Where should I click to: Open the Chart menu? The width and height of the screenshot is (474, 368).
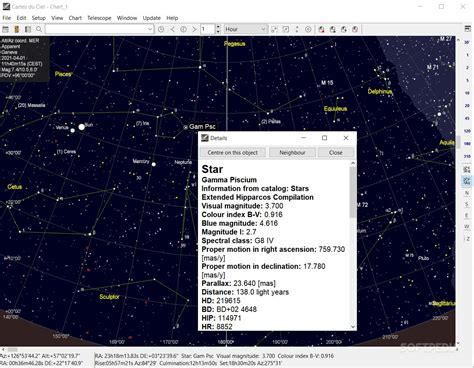pos(75,18)
